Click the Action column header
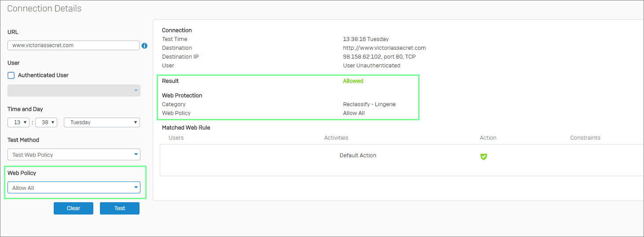 pos(488,138)
